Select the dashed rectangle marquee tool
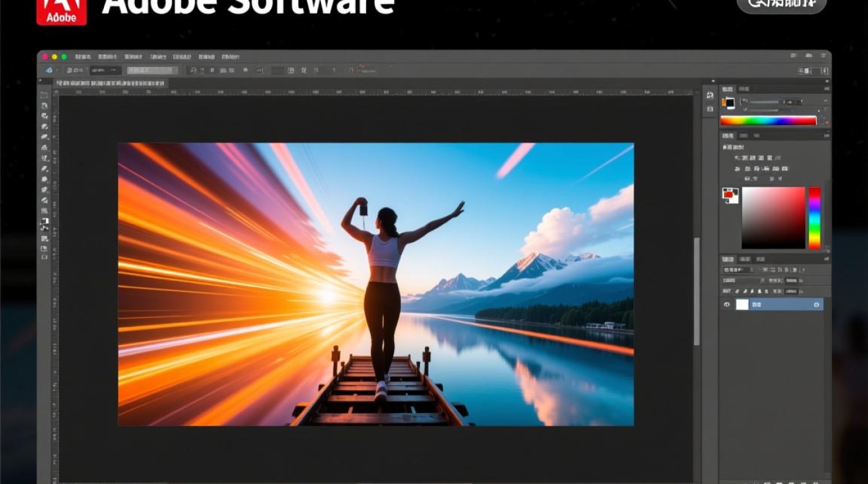Screen dimensions: 868x484 (x=45, y=95)
